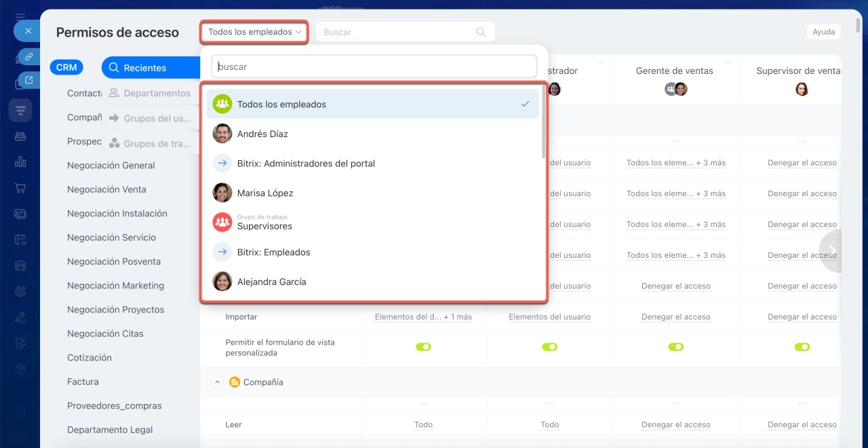Select Marisa López from the list
This screenshot has width=868, height=448.
click(x=265, y=193)
